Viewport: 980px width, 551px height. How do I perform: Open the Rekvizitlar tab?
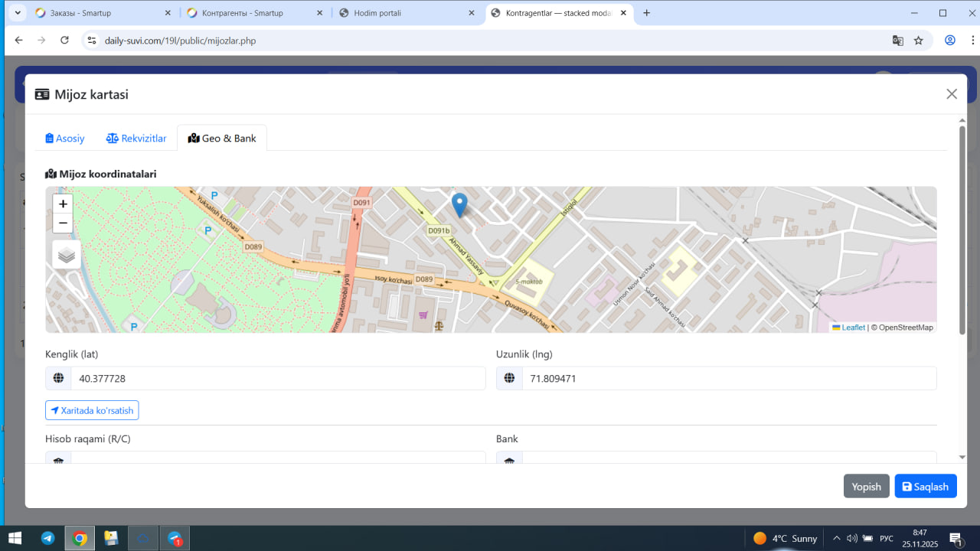(x=136, y=139)
